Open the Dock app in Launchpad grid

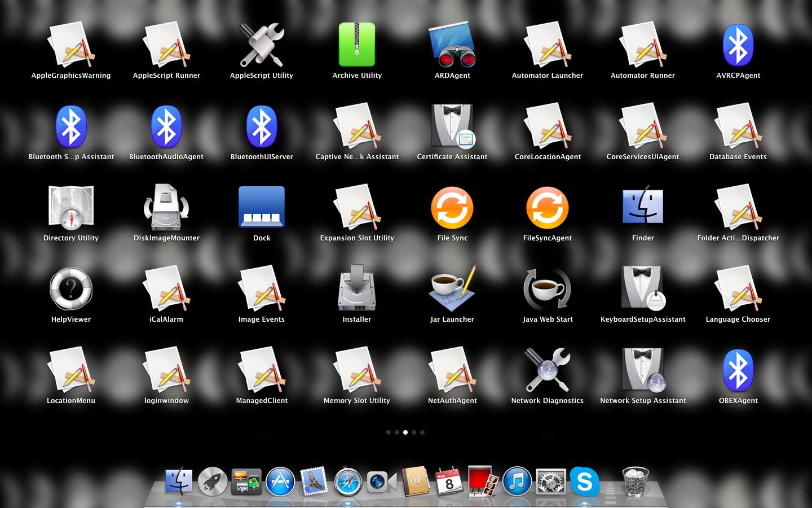pos(262,207)
